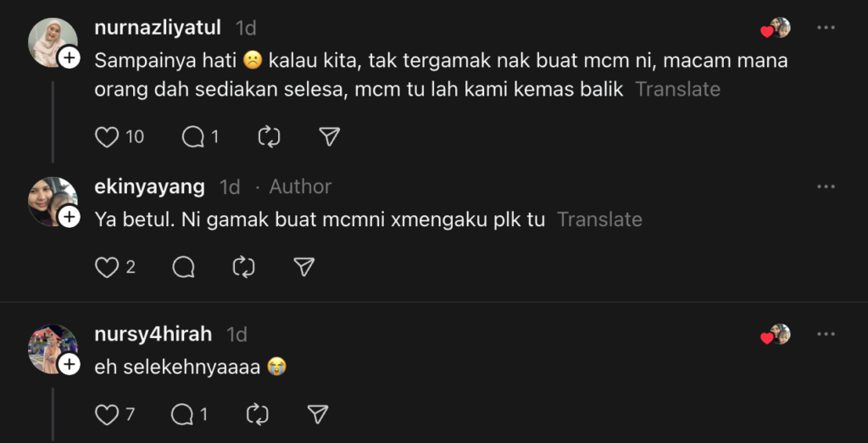Reply to ekinyayang's comment
868x443 pixels.
point(183,268)
